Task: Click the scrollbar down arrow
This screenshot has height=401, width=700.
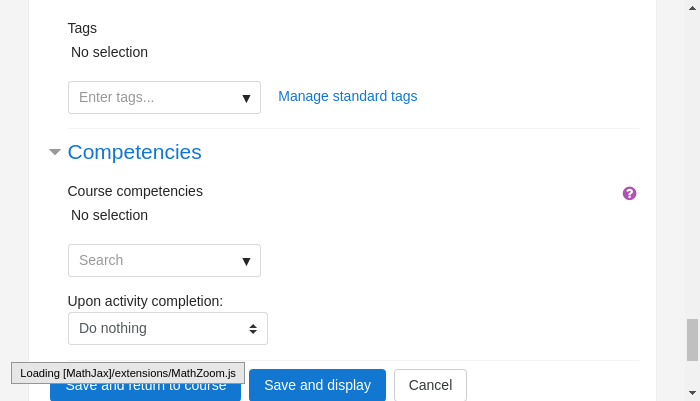Action: click(692, 393)
